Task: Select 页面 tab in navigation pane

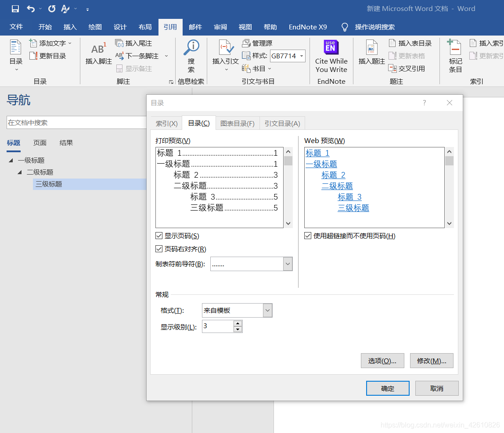Action: point(40,143)
